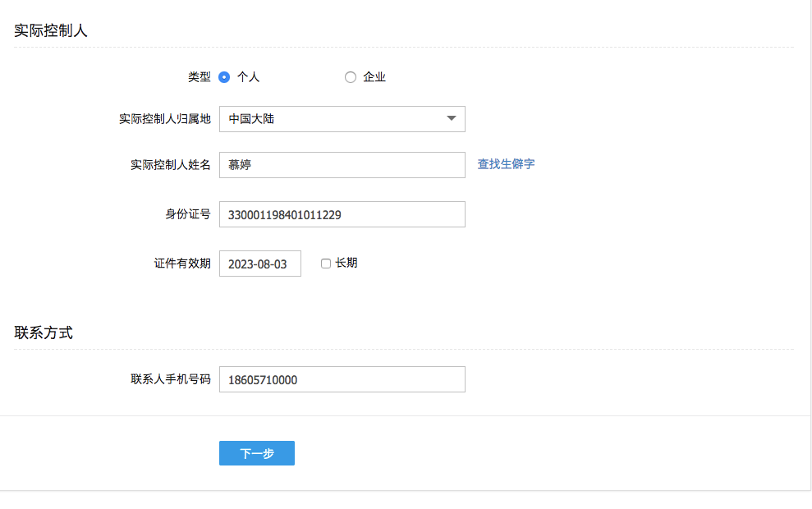Click the 联系人手机号码 input field
The height and width of the screenshot is (509, 812).
[x=342, y=379]
